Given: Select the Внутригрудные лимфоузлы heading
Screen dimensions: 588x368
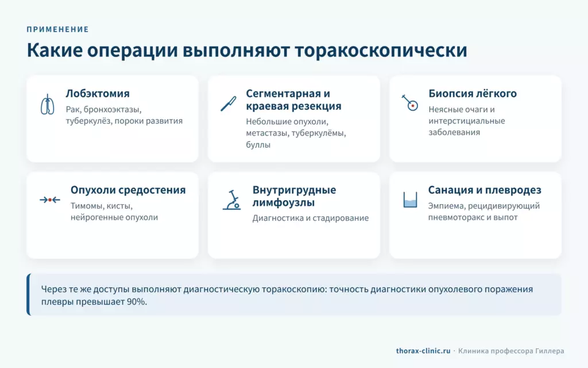Looking at the screenshot, I should coord(294,196).
